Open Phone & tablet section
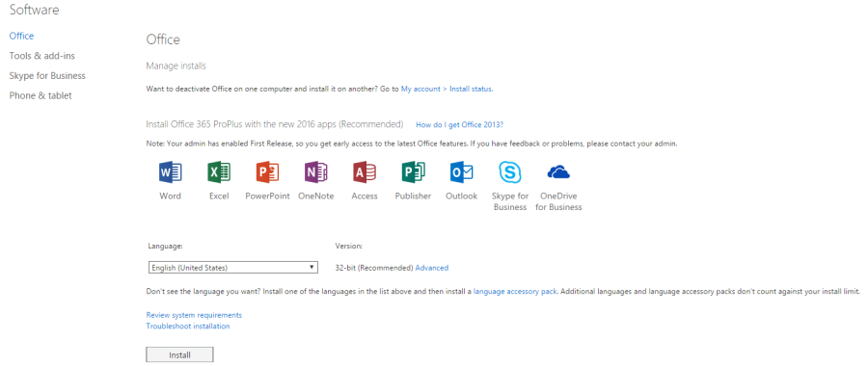Screen dimensions: 868x366 (x=41, y=95)
